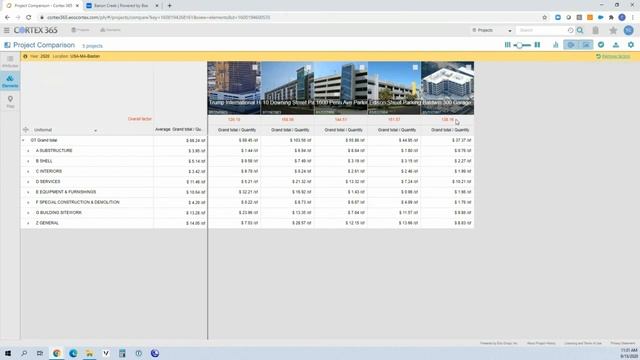Image resolution: width=640 pixels, height=360 pixels.
Task: Click Grand total / Quantity header under Trump International
Action: (x=237, y=130)
